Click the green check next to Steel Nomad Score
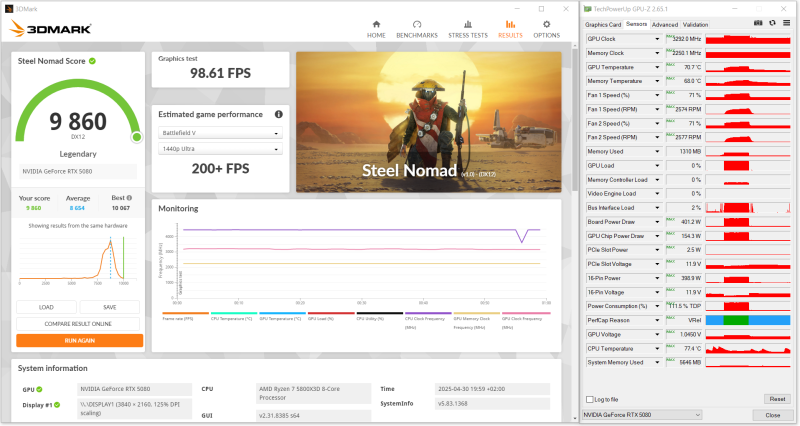This screenshot has width=800, height=426. tap(92, 61)
